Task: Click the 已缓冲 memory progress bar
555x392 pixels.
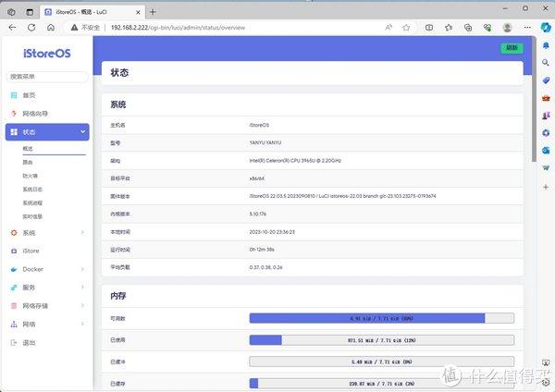Action: pos(381,361)
